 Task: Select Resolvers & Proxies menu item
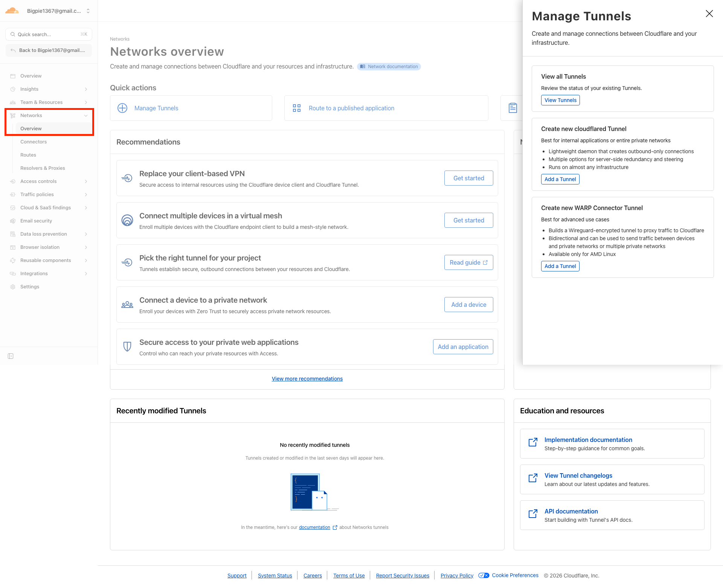coord(43,168)
